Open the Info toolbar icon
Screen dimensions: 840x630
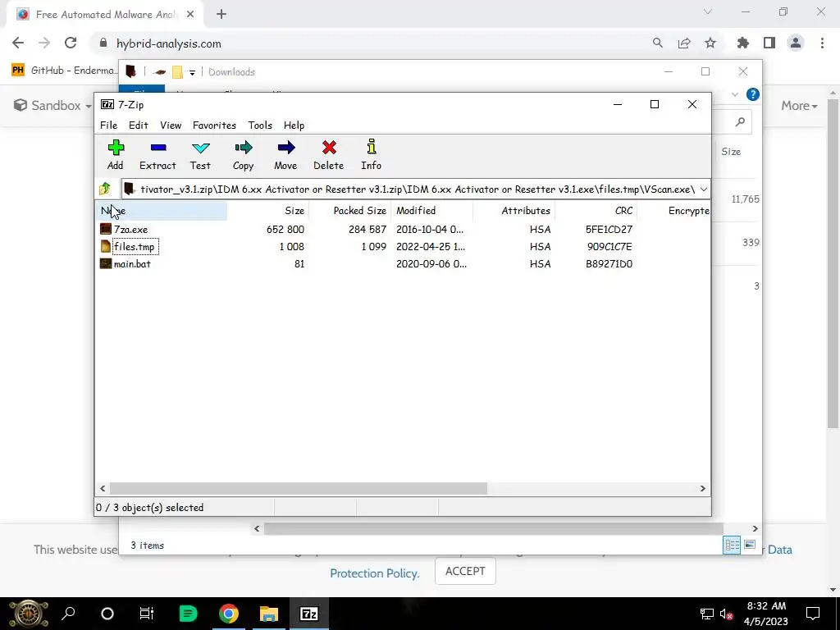point(372,154)
